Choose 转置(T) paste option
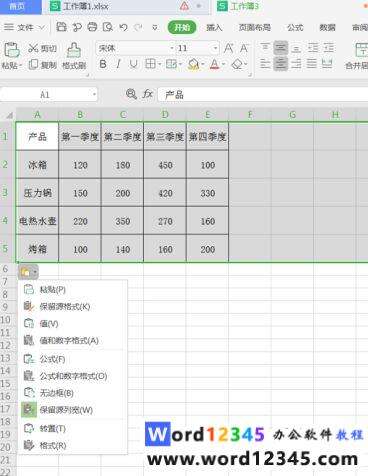The height and width of the screenshot is (476, 368). (73, 428)
